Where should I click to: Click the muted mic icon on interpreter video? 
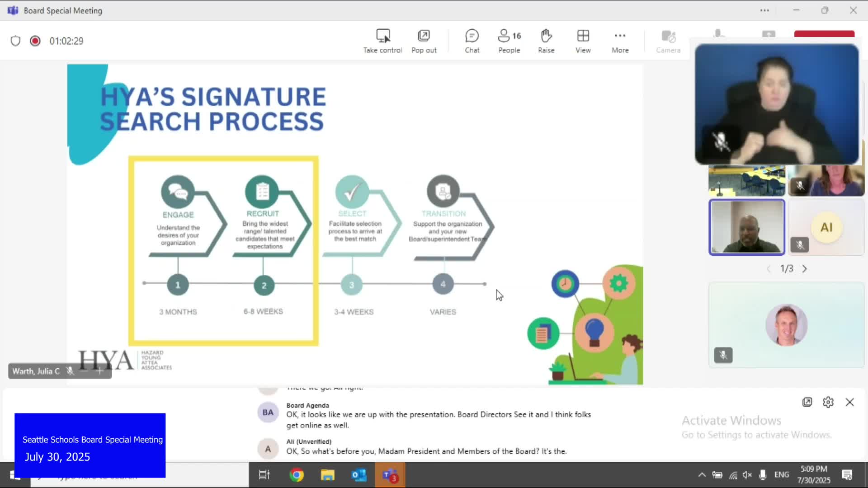coord(721,141)
